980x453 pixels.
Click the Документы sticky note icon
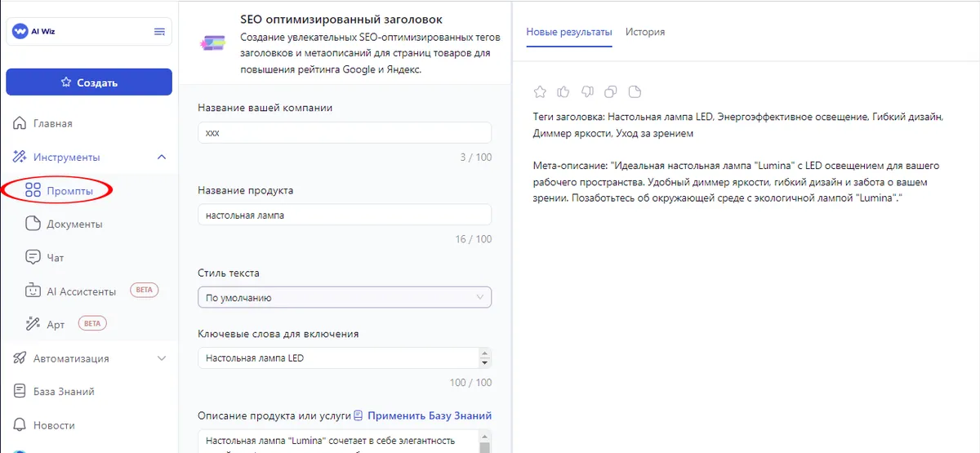tap(33, 224)
